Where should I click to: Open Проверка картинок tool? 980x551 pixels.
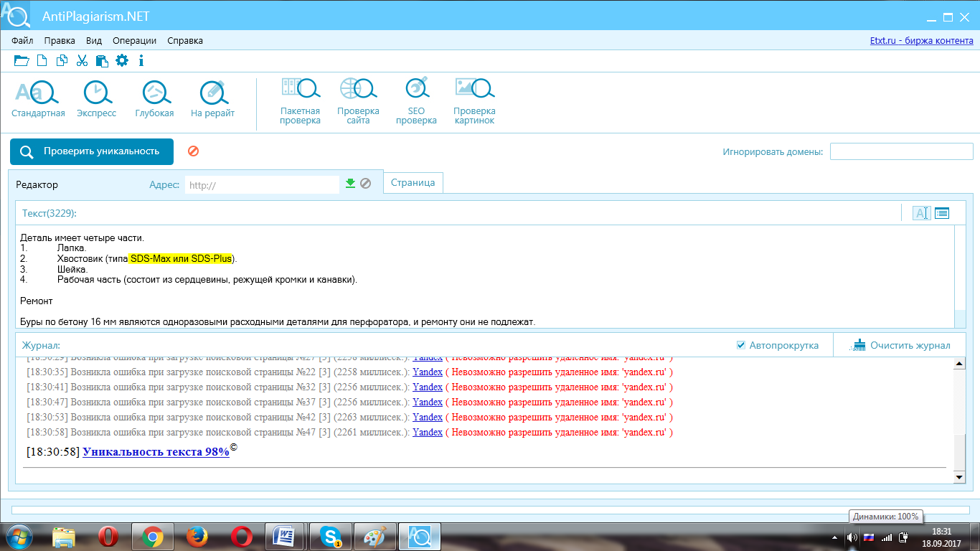pos(474,102)
